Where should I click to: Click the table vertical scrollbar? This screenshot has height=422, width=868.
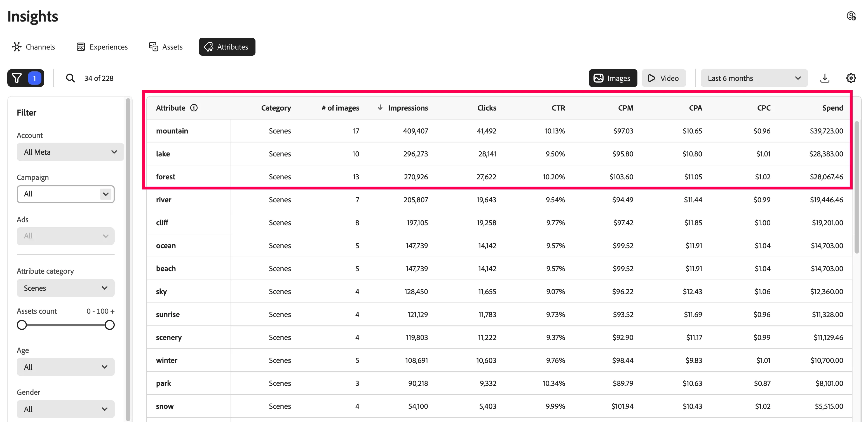point(857,187)
